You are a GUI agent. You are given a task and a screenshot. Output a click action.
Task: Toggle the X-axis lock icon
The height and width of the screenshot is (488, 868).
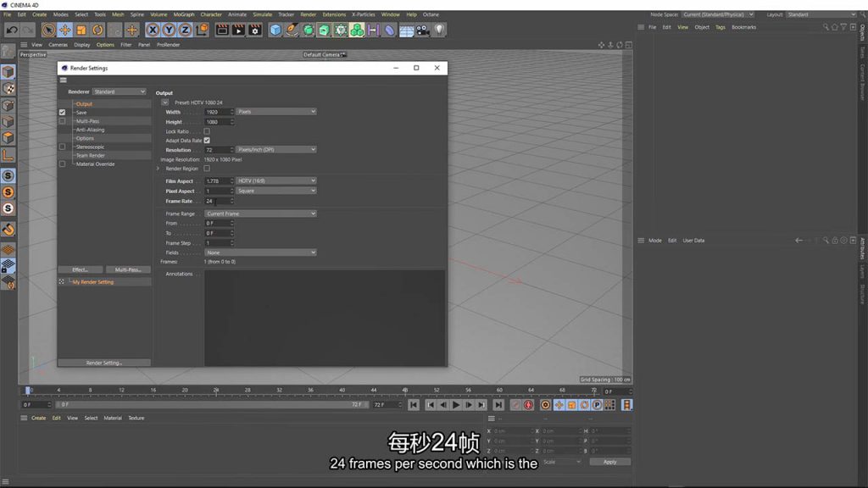pos(153,30)
